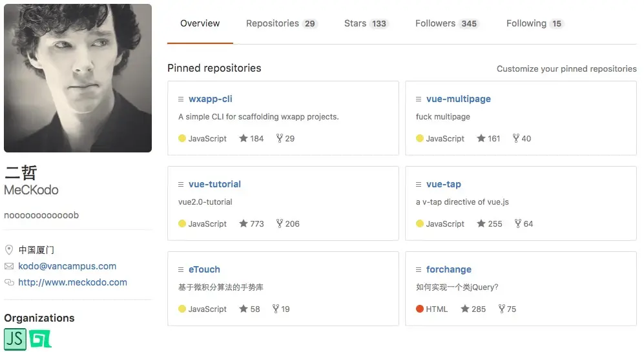
Task: Click the drag handle beside vue-tap
Action: point(419,185)
